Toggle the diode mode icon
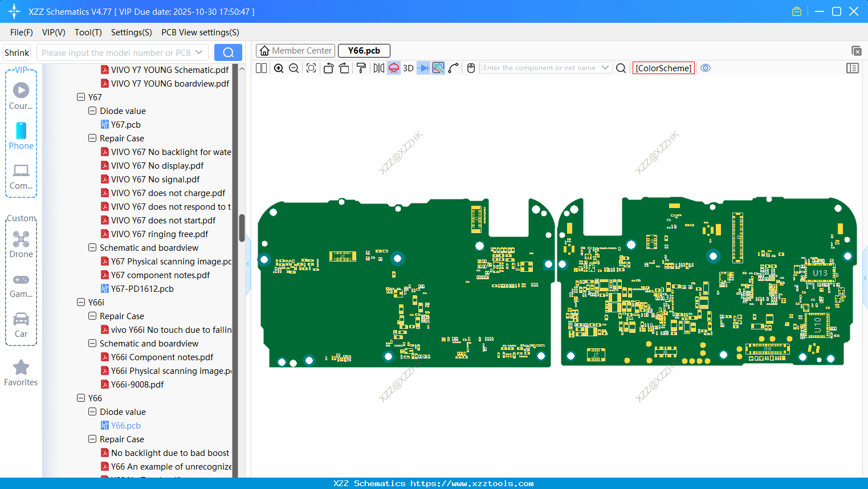 [423, 68]
